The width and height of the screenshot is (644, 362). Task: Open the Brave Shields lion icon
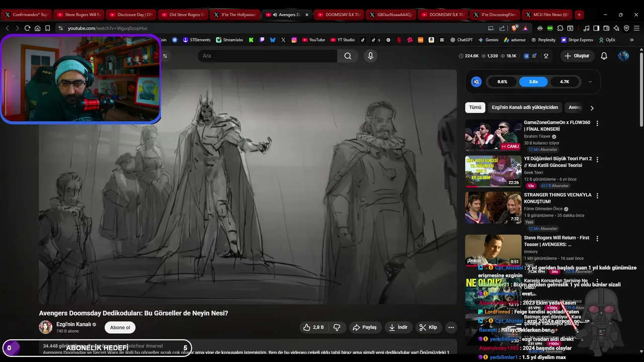514,28
